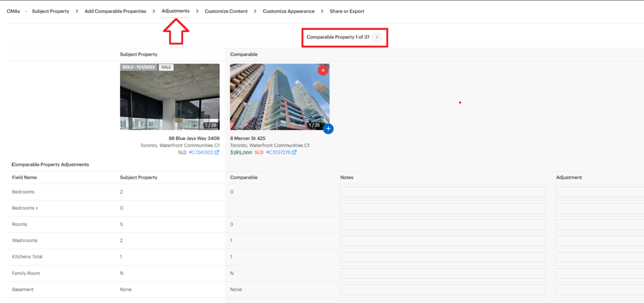Go to next comparable property arrow
644x303 pixels.
tap(377, 37)
